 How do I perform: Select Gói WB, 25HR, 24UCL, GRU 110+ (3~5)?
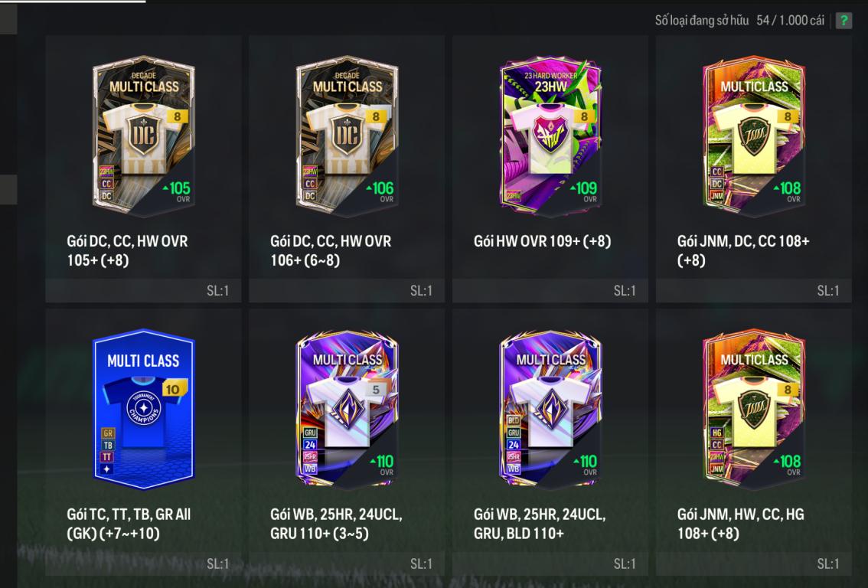[x=336, y=524]
